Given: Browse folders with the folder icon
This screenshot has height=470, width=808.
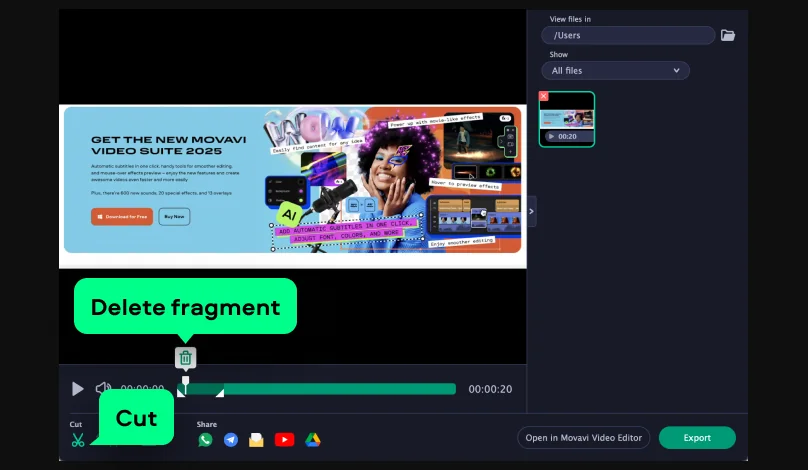Looking at the screenshot, I should pyautogui.click(x=728, y=35).
